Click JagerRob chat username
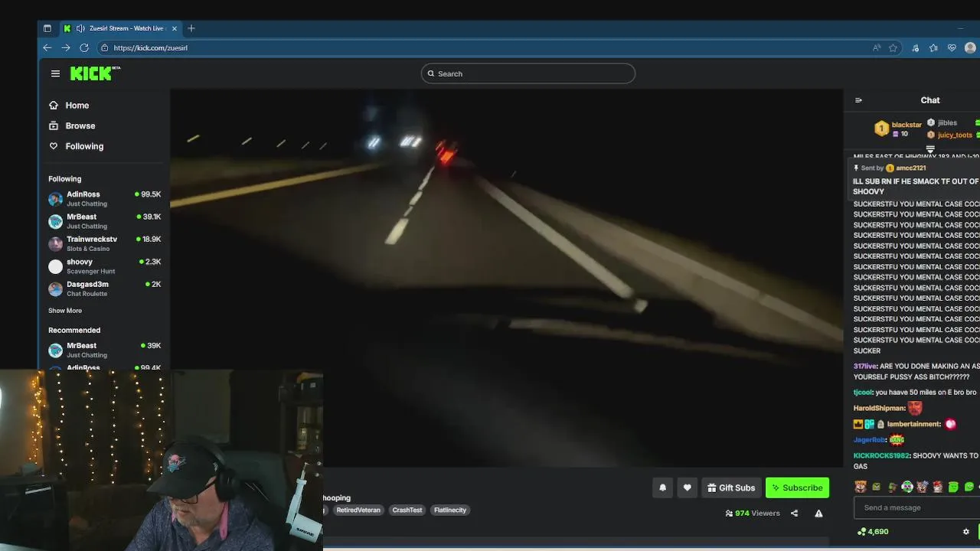 (x=869, y=440)
